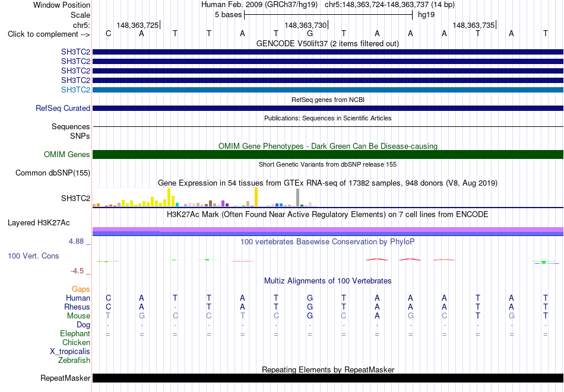The image size is (564, 392).
Task: Click the 'SNPs' track label
Action: (x=80, y=136)
